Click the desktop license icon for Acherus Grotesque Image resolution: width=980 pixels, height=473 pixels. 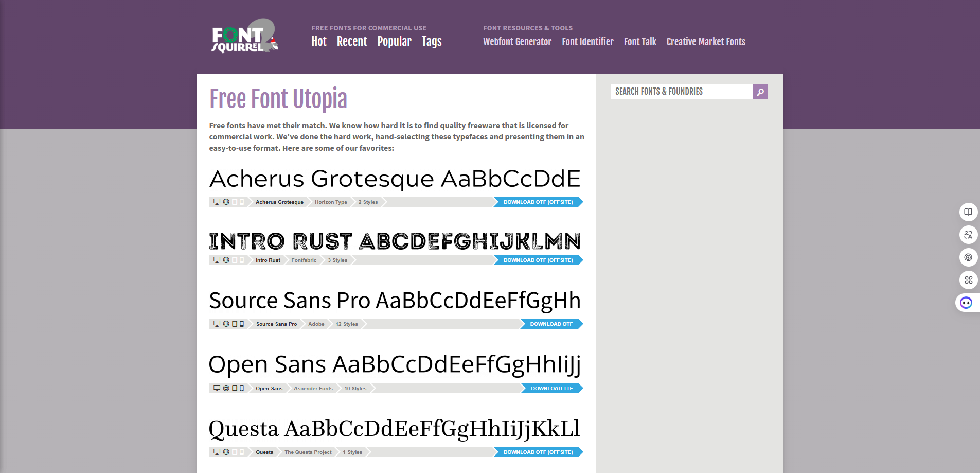pos(216,202)
